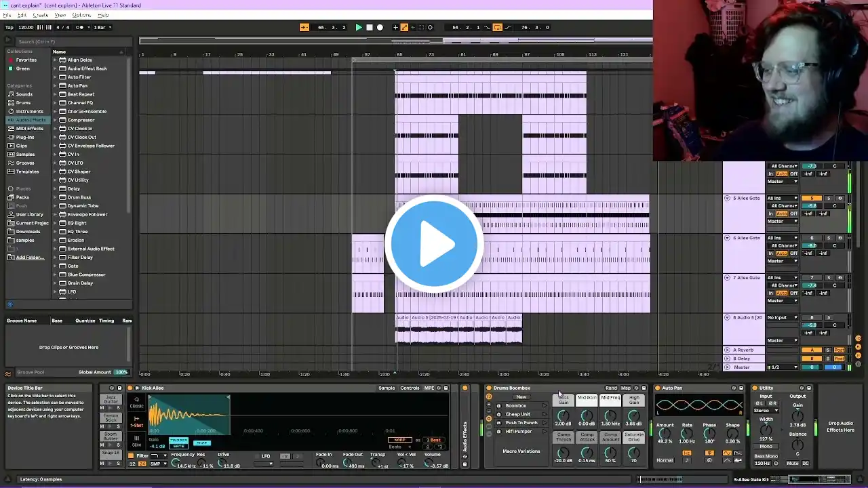Open the 1 Bar quantization dropdown
Image resolution: width=868 pixels, height=488 pixels.
pyautogui.click(x=102, y=27)
